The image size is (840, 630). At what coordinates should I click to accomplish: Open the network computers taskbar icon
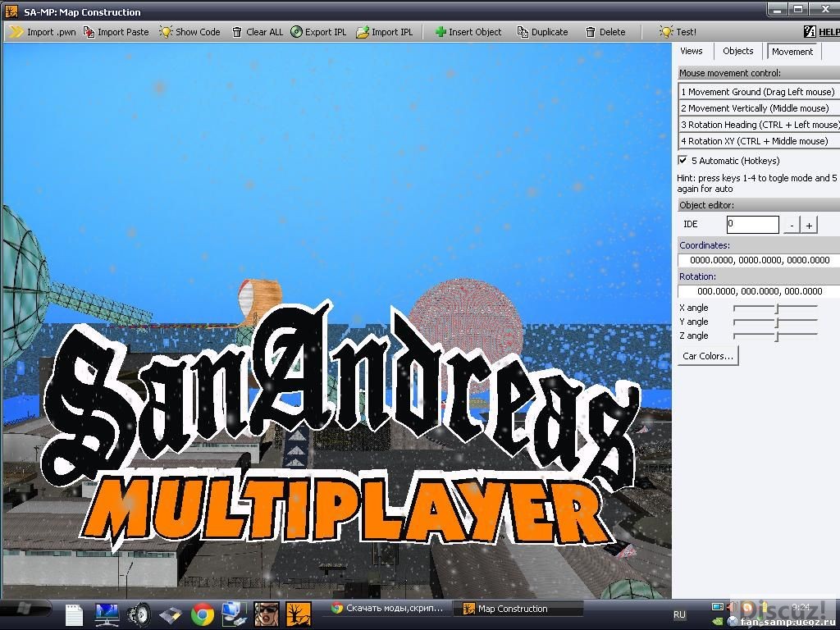tap(234, 614)
